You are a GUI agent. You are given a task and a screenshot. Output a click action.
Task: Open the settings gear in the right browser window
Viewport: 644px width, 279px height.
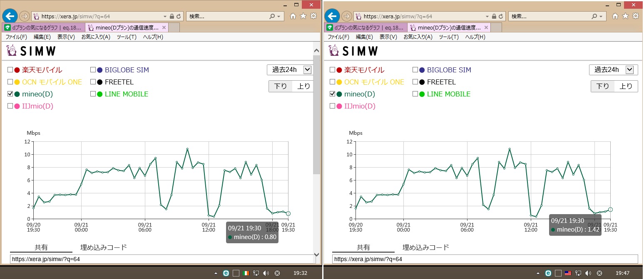click(635, 16)
